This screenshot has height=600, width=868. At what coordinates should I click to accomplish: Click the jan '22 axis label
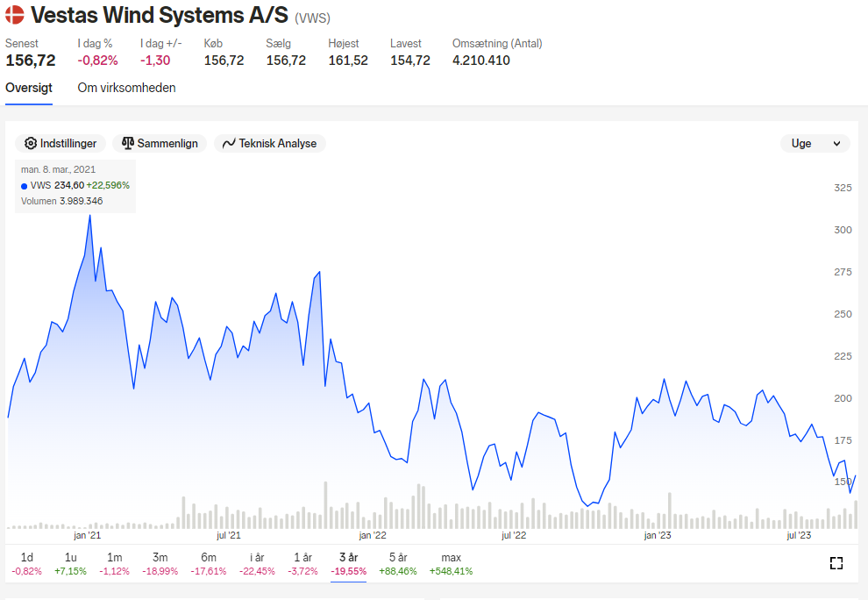[373, 535]
